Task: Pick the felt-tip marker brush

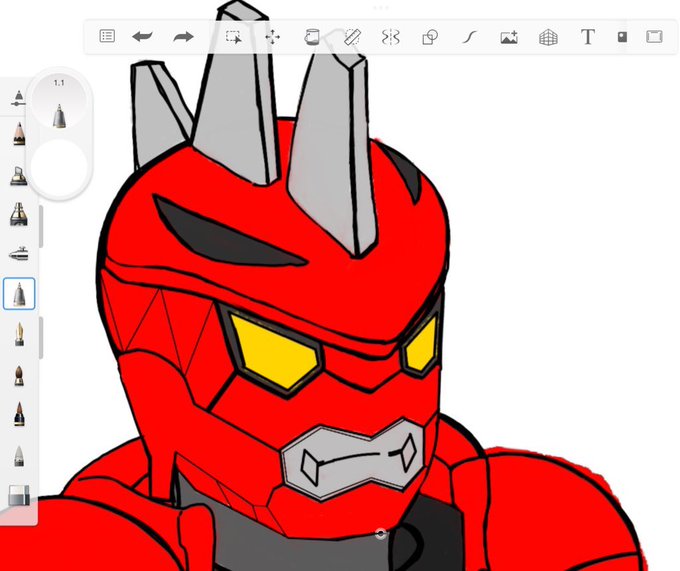Action: pos(19,214)
